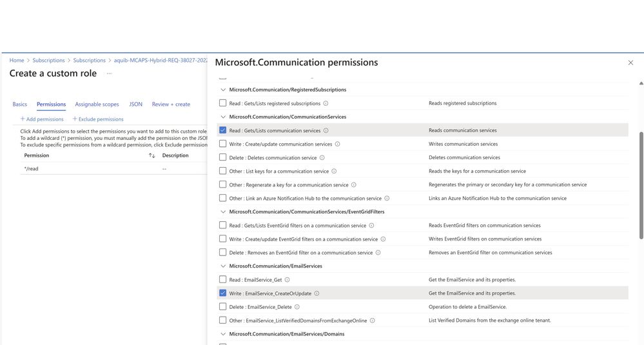Image resolution: width=644 pixels, height=345 pixels.
Task: Click info icon next to Gets/Lists registered subscriptions
Action: tap(326, 103)
